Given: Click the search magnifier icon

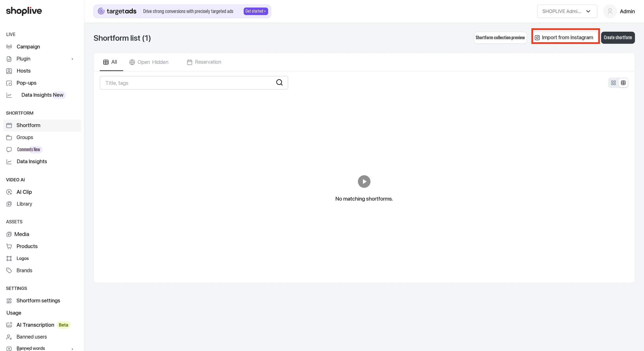Looking at the screenshot, I should (x=279, y=82).
